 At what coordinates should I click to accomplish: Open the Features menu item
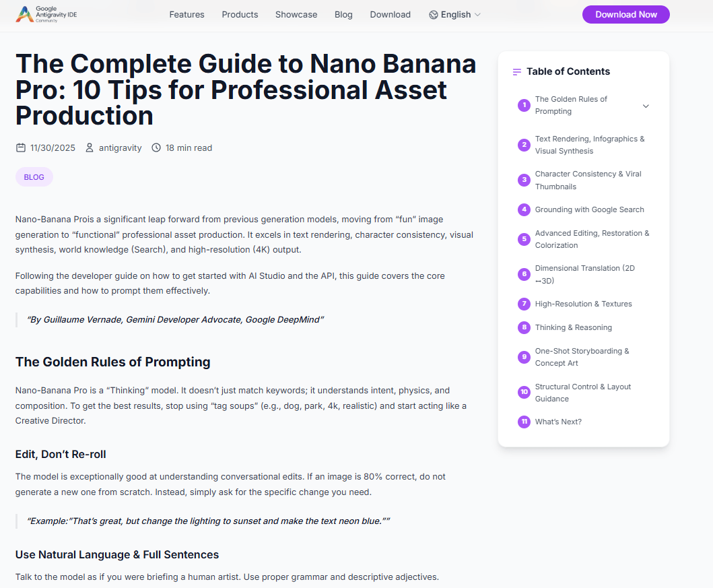187,15
